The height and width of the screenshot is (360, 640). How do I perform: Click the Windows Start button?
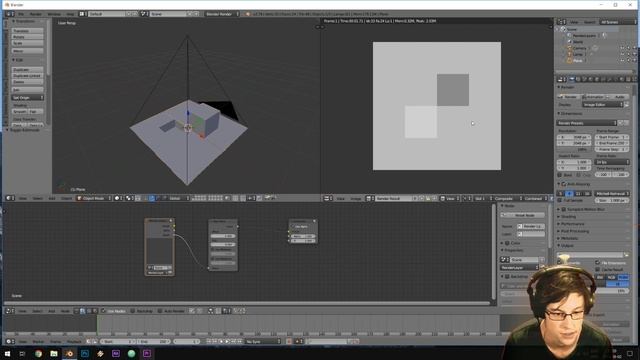7,353
